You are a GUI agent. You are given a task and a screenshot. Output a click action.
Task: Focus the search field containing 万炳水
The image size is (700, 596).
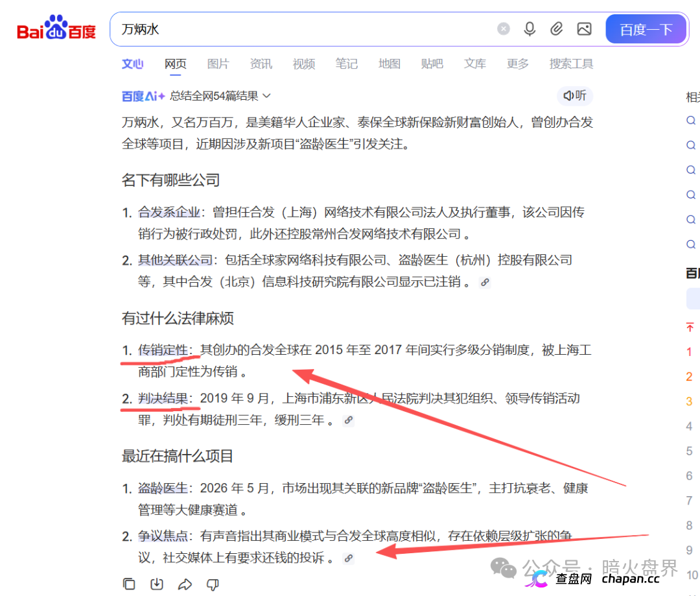[303, 29]
